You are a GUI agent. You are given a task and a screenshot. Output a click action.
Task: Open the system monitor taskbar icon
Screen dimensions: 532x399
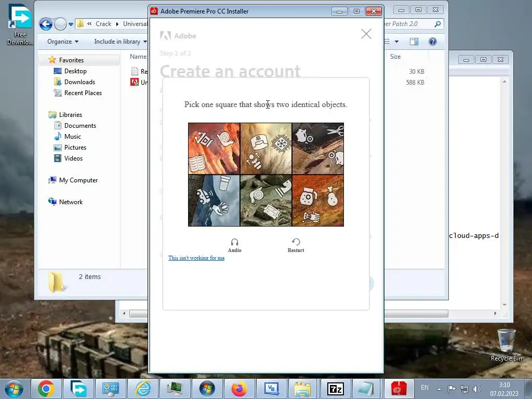(x=175, y=389)
